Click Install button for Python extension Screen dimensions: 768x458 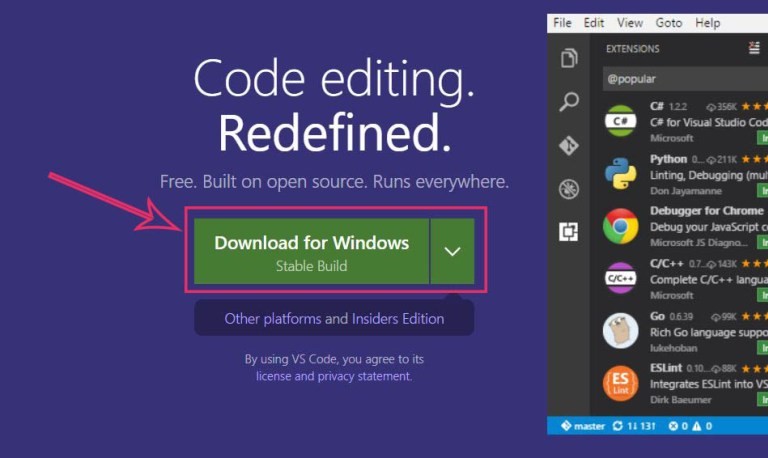coord(763,190)
